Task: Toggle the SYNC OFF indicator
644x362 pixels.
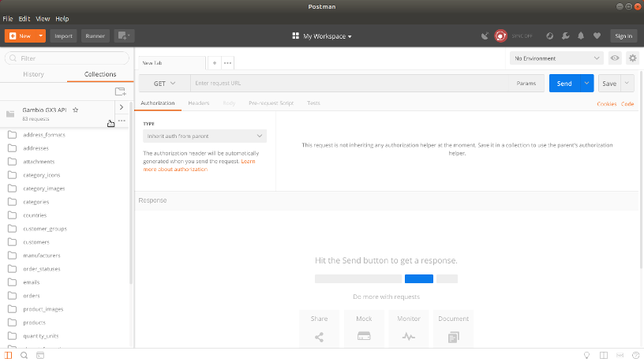Action: point(500,35)
